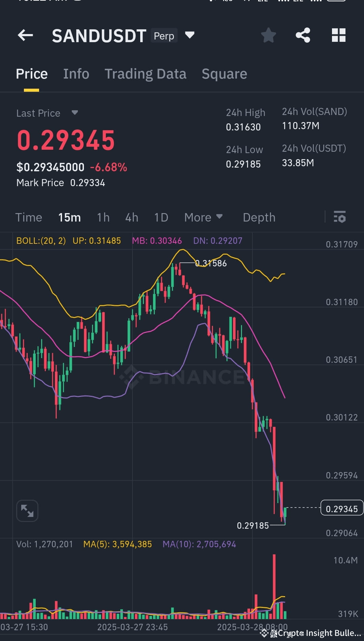Open the grid layout icon top right
364x641 pixels.
pos(338,35)
